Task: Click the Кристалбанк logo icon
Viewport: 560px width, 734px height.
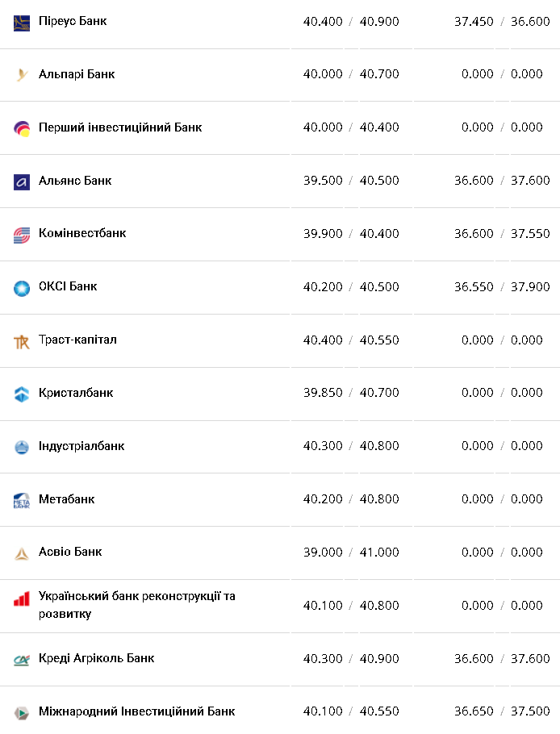Action: (x=22, y=394)
